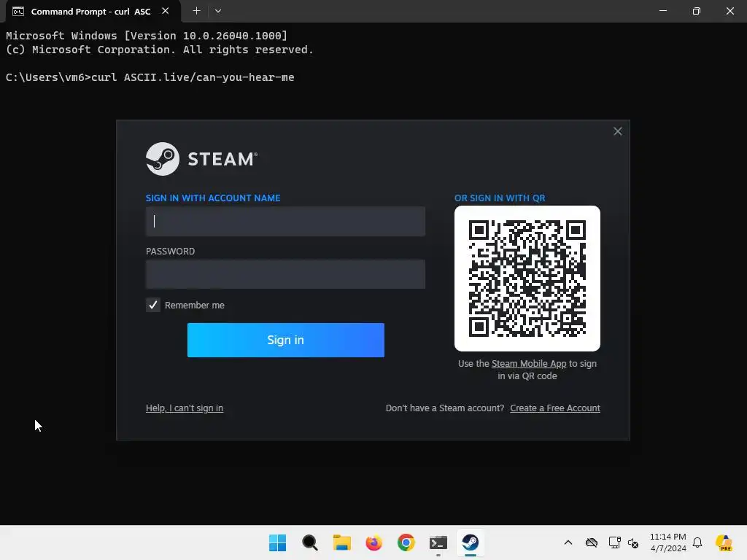747x560 pixels.
Task: Show hidden system tray icons chevron
Action: coord(568,542)
